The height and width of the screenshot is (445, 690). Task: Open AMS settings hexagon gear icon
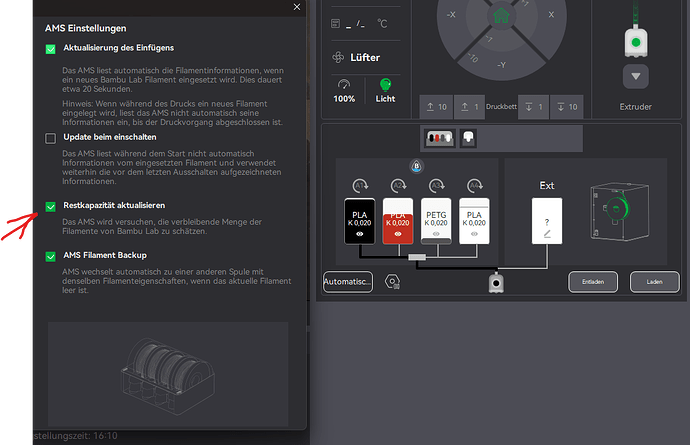click(x=392, y=282)
